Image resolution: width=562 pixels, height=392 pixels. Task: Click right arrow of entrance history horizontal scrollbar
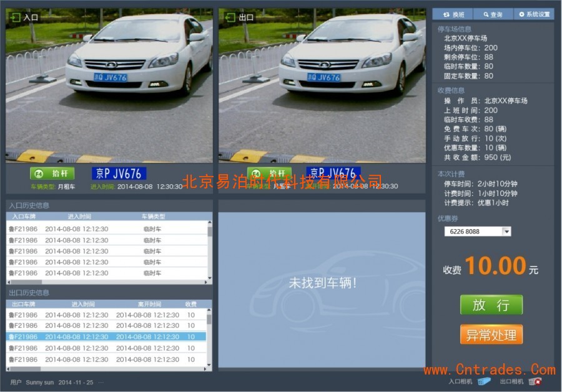coord(205,282)
